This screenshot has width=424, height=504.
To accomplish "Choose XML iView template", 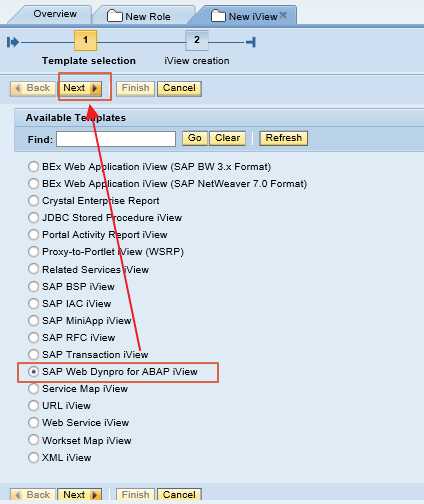I will point(33,457).
